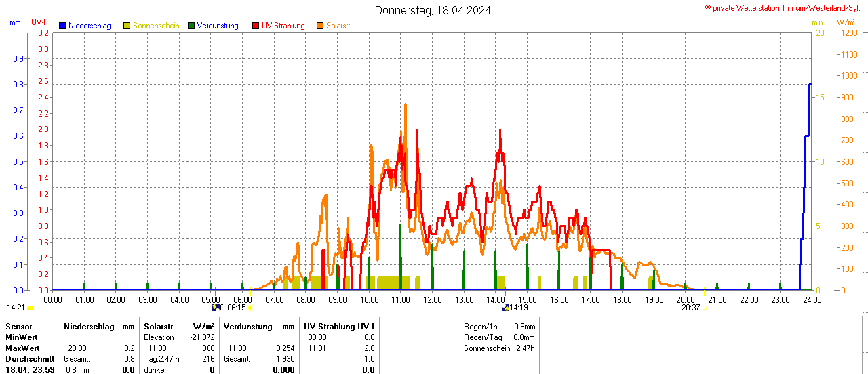This screenshot has height=374, width=868.
Task: Click the moon icon left of 06:15
Action: pos(216,308)
